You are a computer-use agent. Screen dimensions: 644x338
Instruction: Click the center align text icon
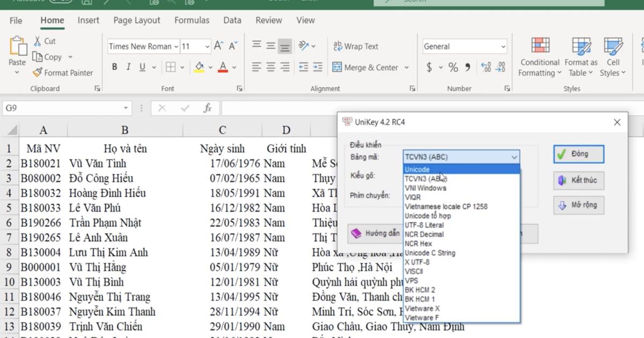(x=271, y=67)
